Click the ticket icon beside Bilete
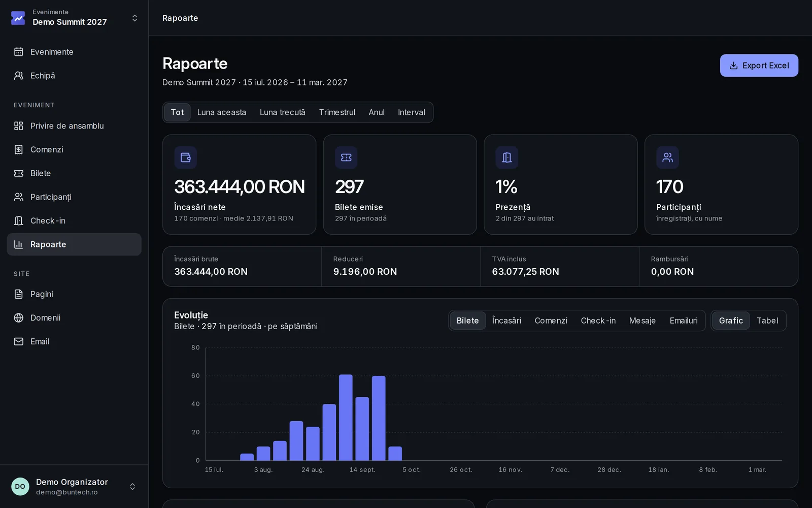This screenshot has width=812, height=508. 19,173
